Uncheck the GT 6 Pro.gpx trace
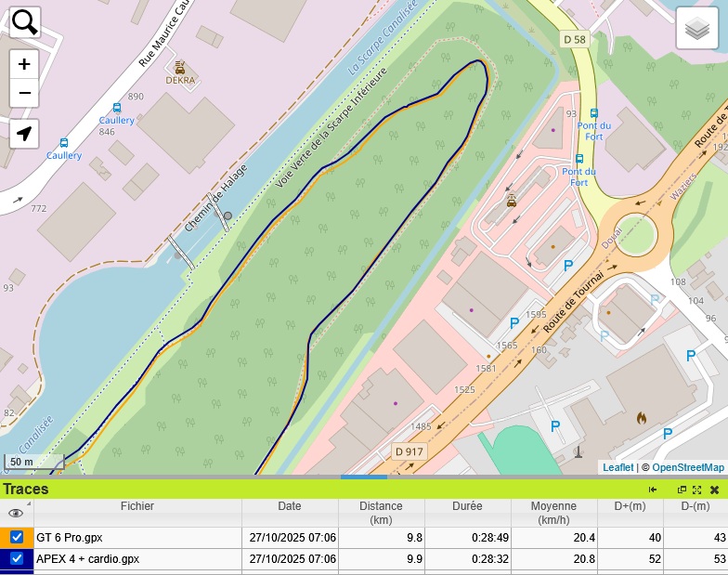 [17, 538]
